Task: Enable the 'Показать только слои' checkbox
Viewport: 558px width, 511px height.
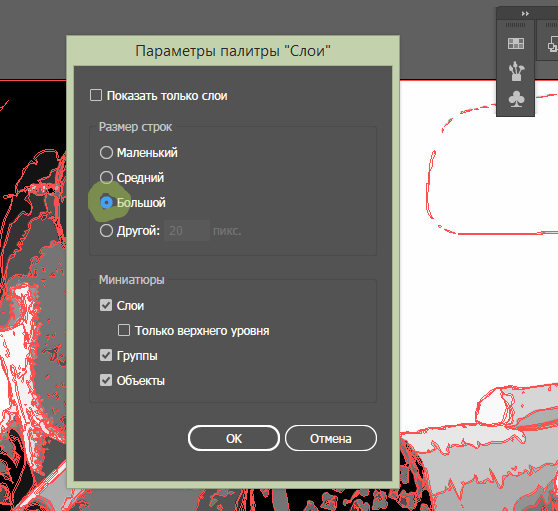Action: pos(96,95)
